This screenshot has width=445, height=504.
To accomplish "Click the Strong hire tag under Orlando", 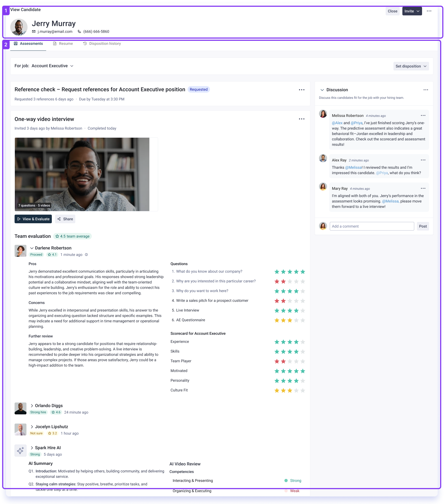I will coord(38,412).
